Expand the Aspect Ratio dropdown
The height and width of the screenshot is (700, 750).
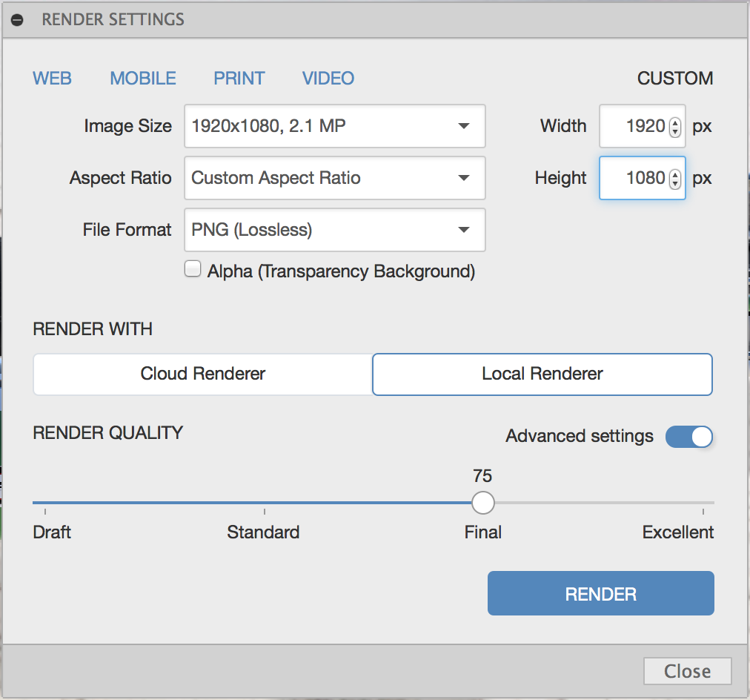[x=335, y=178]
